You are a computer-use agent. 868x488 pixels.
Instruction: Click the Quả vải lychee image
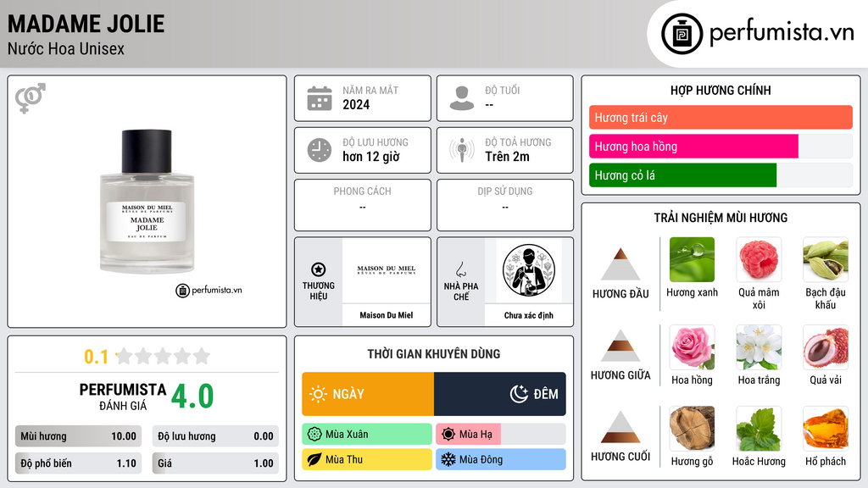[826, 347]
